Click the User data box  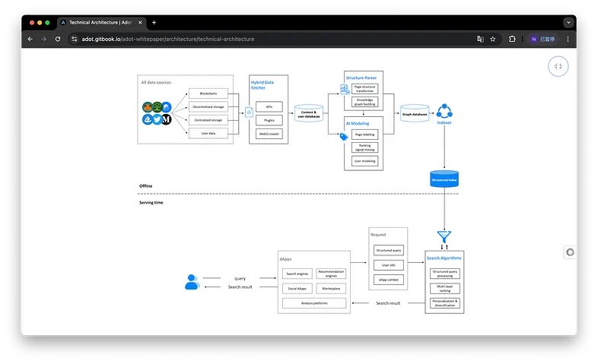208,133
